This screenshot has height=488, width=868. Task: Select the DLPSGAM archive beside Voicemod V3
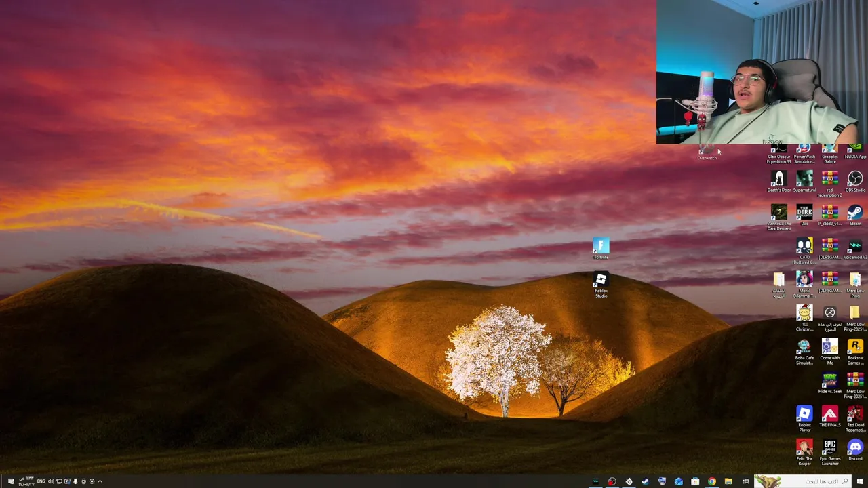[830, 249]
